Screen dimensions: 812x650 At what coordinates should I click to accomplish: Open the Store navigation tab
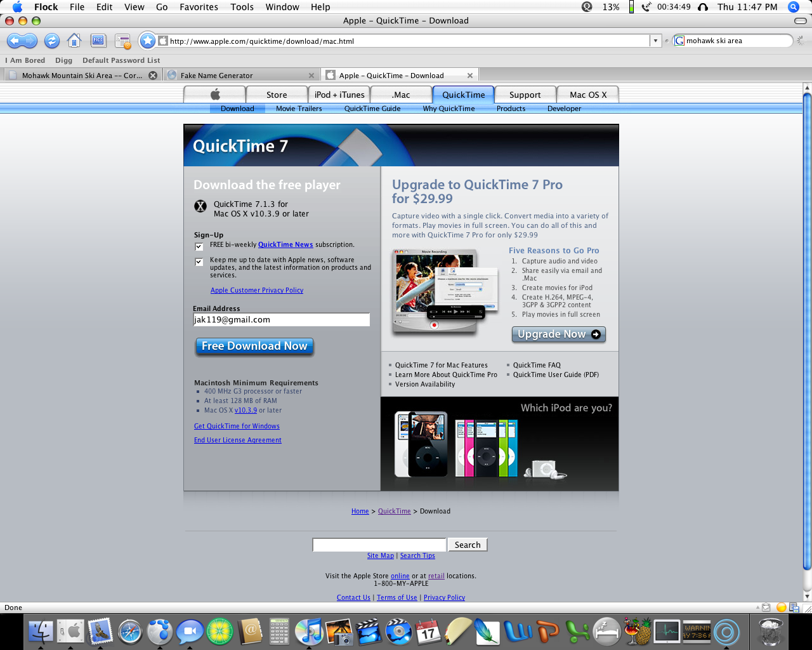277,95
